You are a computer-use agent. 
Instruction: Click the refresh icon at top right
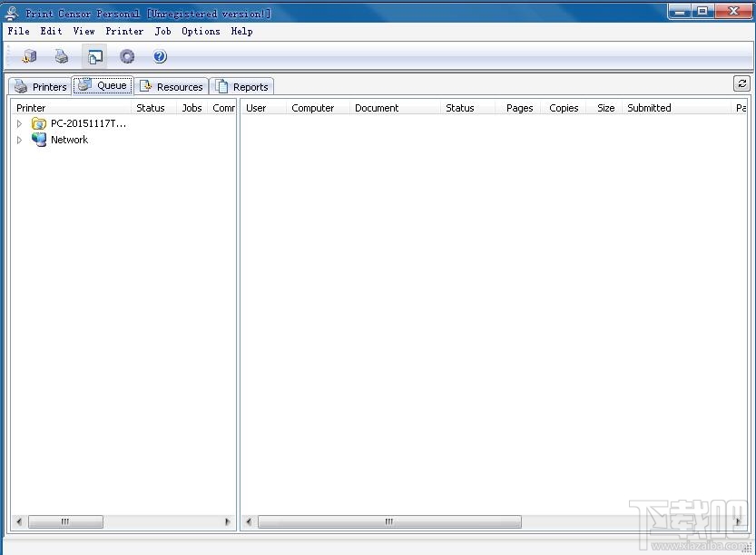click(741, 83)
